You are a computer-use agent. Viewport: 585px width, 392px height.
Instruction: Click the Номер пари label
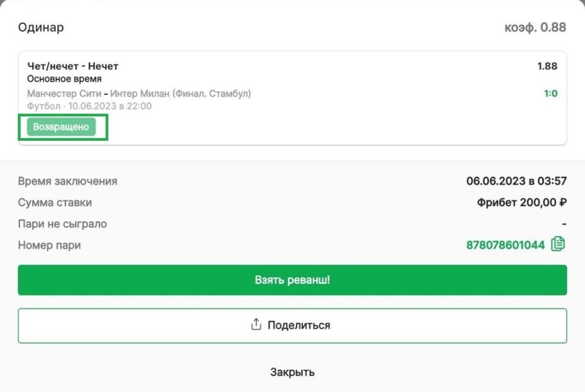coord(49,245)
